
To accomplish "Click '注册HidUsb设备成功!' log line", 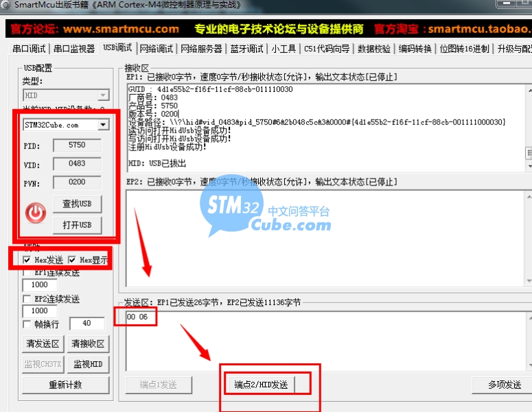I will click(167, 147).
